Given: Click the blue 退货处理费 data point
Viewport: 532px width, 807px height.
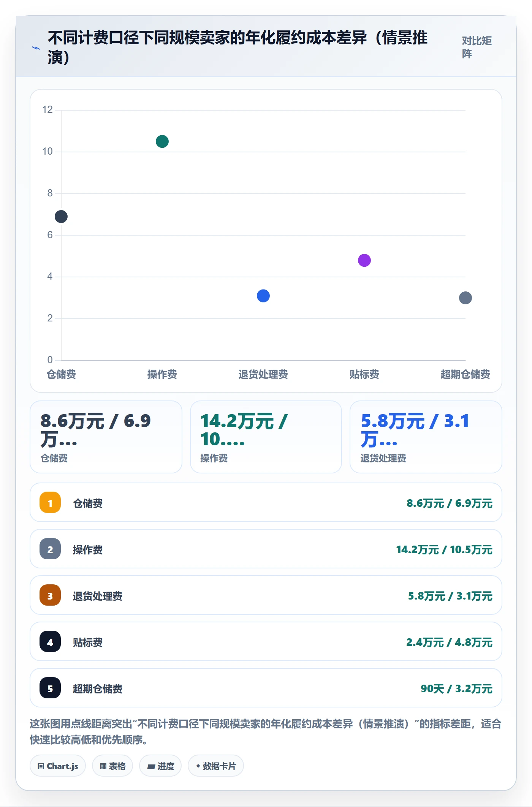Looking at the screenshot, I should [x=263, y=296].
